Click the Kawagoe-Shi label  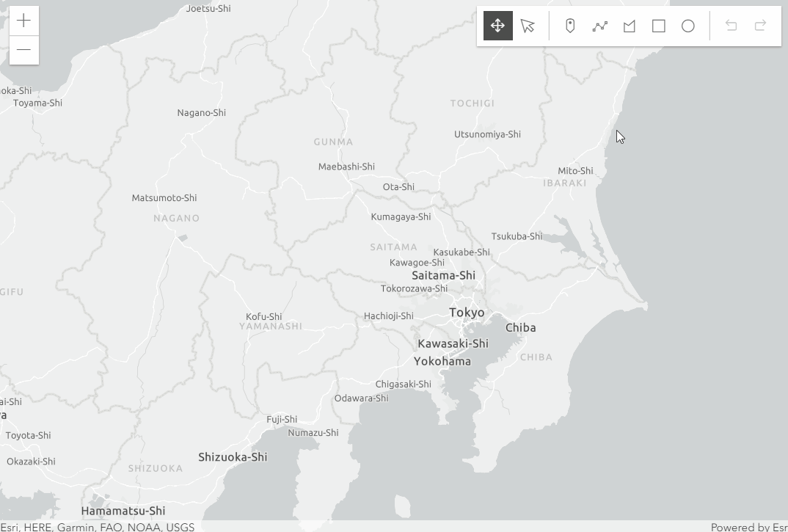pos(417,263)
